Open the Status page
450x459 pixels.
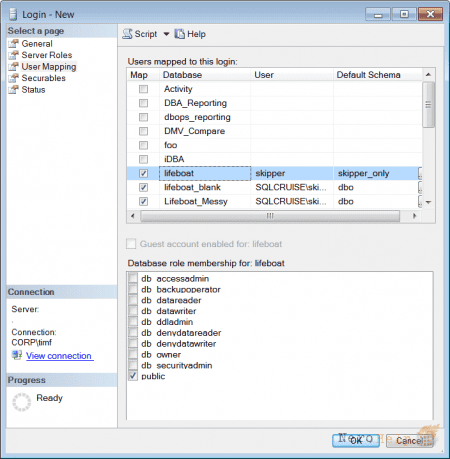pyautogui.click(x=33, y=90)
